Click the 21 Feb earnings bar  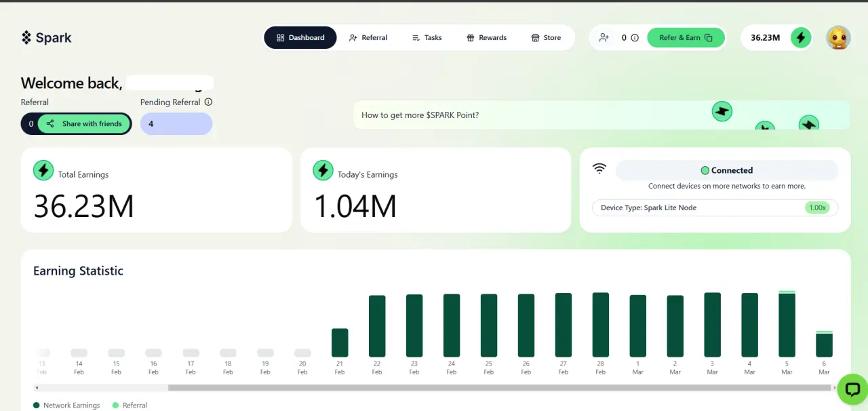tap(340, 342)
